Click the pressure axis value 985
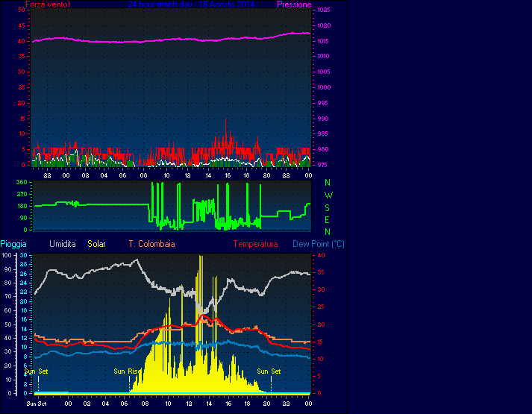This screenshot has width=532, height=414. [x=322, y=134]
